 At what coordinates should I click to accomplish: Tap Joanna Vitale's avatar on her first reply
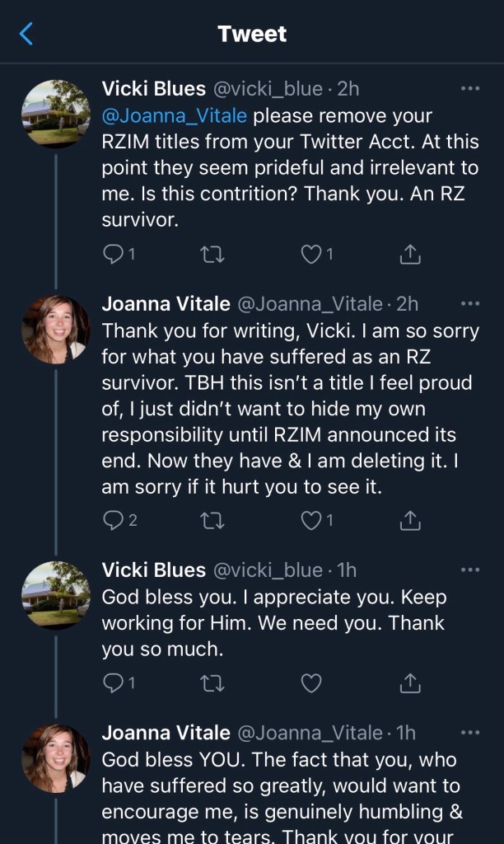point(56,329)
